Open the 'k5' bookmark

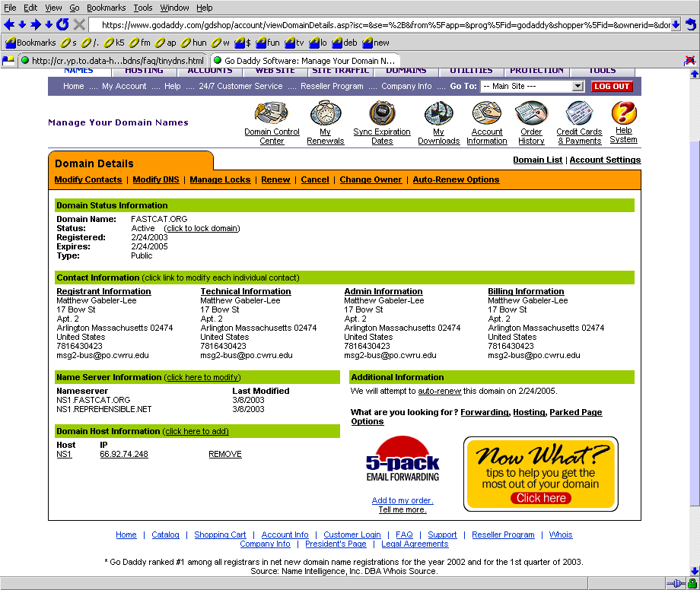[114, 43]
